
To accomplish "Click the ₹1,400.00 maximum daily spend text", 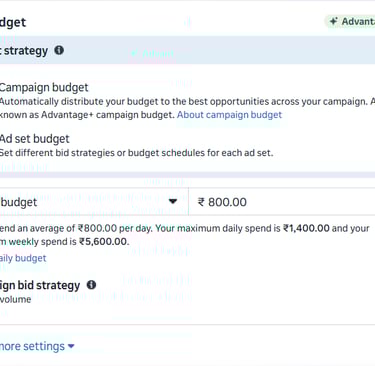I will tap(306, 228).
